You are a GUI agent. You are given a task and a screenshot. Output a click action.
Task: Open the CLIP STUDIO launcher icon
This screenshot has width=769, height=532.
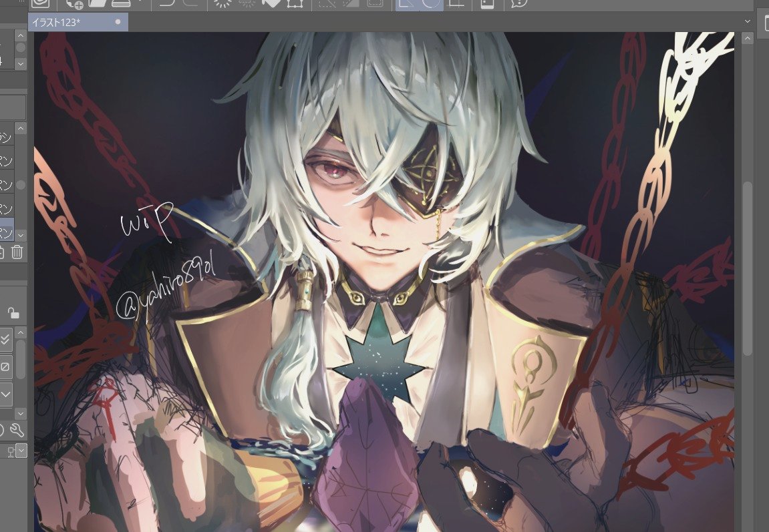click(41, 3)
